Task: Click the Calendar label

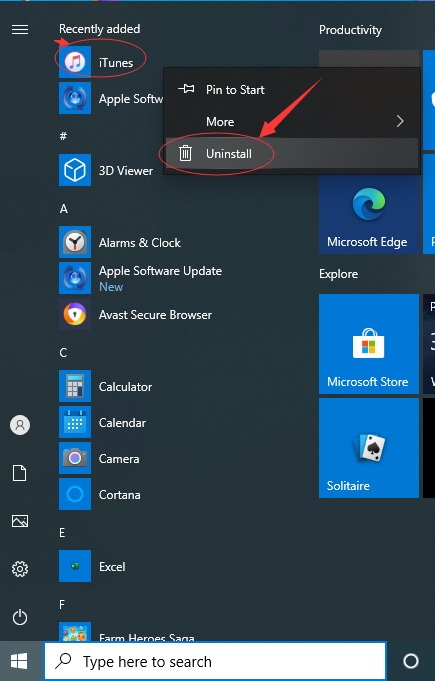Action: pyautogui.click(x=122, y=423)
